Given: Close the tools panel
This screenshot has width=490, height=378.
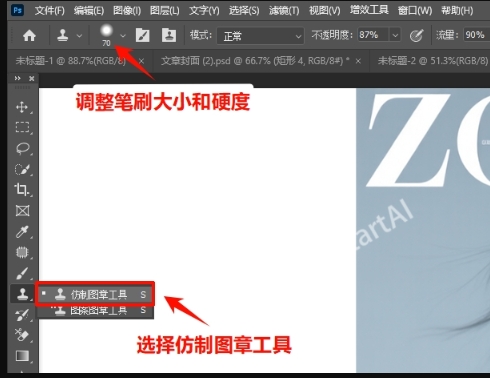Looking at the screenshot, I should pos(32,78).
